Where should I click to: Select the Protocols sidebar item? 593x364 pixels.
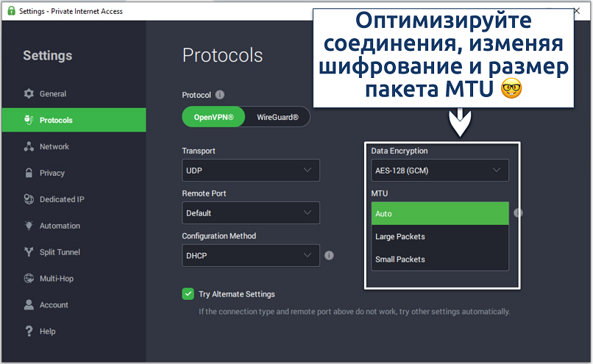pyautogui.click(x=74, y=120)
